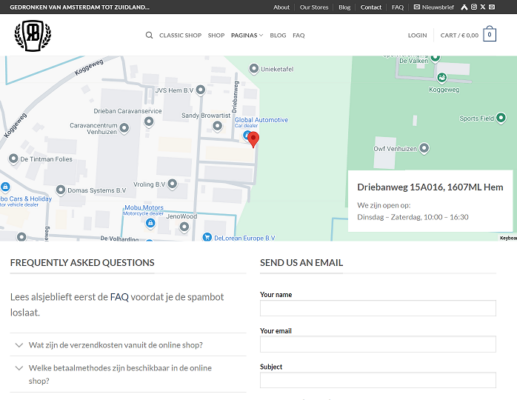Open the About link in top bar

(x=281, y=7)
